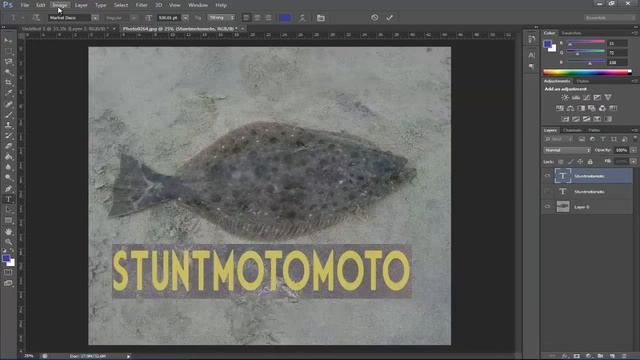Add a Levels adjustment
This screenshot has width=640, height=360.
point(576,98)
